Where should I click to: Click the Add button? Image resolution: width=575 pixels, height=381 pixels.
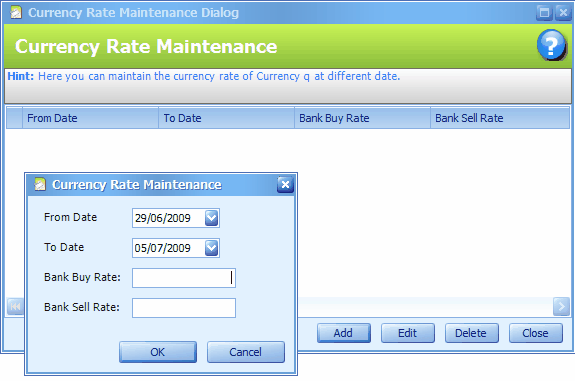click(344, 333)
